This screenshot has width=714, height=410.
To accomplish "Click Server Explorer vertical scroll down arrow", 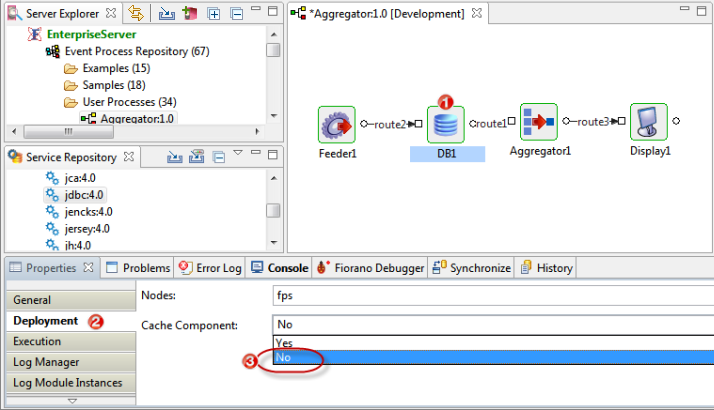I will click(x=274, y=116).
